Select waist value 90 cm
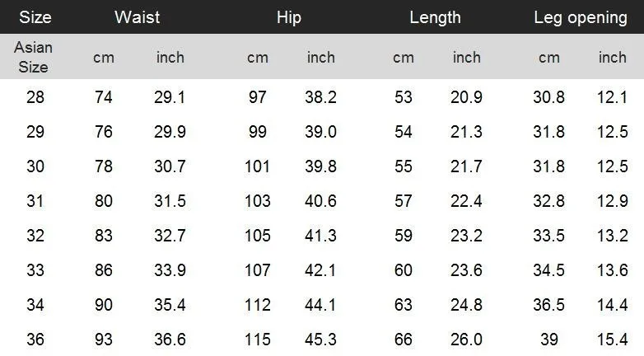The height and width of the screenshot is (356, 644). coord(104,305)
